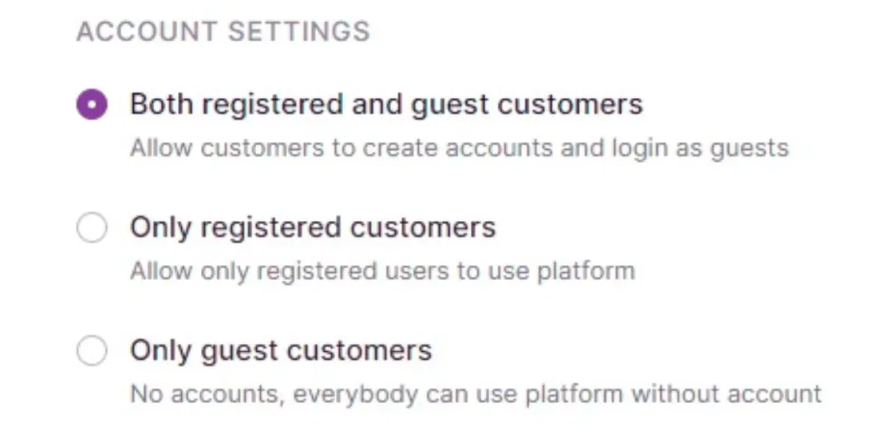Click the 'Account Settings' section heading
Viewport: 873px width, 437px height.
pos(223,32)
